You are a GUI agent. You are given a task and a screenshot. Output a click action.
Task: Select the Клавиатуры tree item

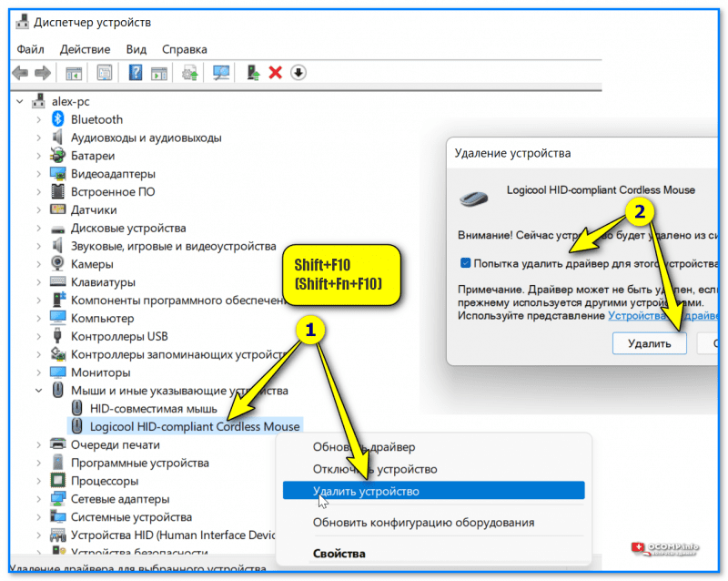click(x=103, y=282)
